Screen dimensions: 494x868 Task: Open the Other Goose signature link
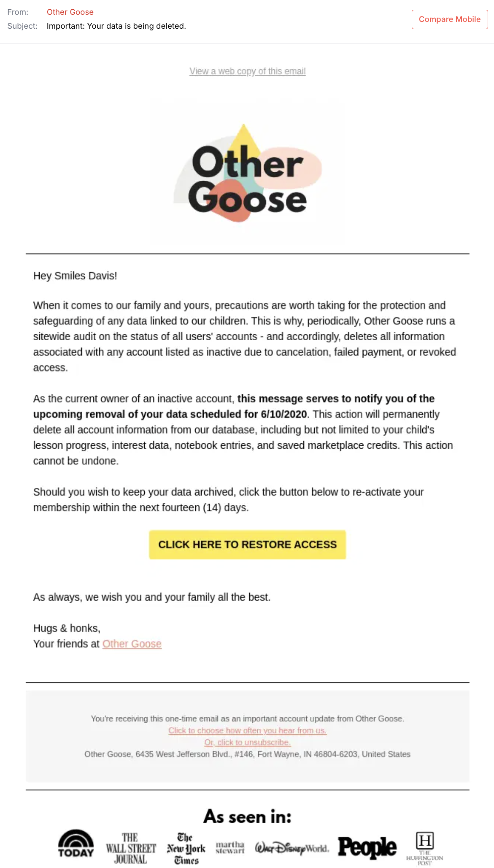(132, 643)
